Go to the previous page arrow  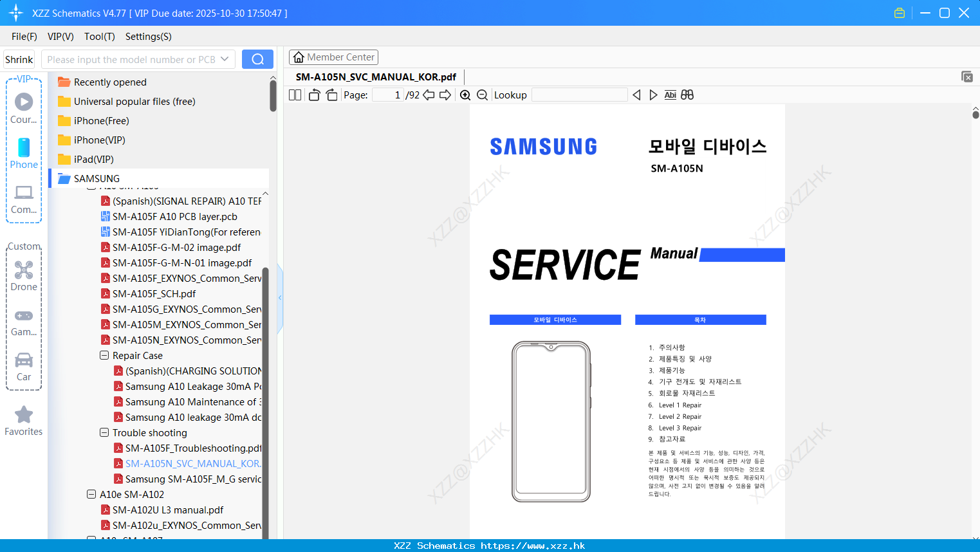click(x=429, y=95)
